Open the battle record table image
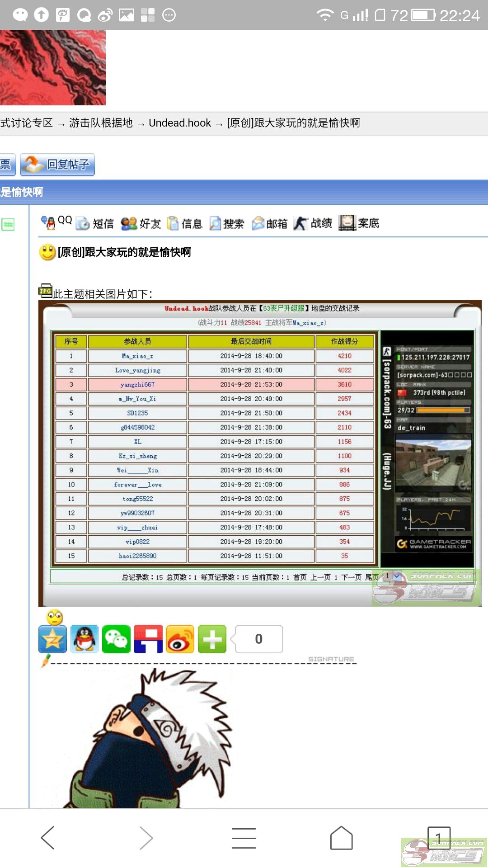 point(260,453)
